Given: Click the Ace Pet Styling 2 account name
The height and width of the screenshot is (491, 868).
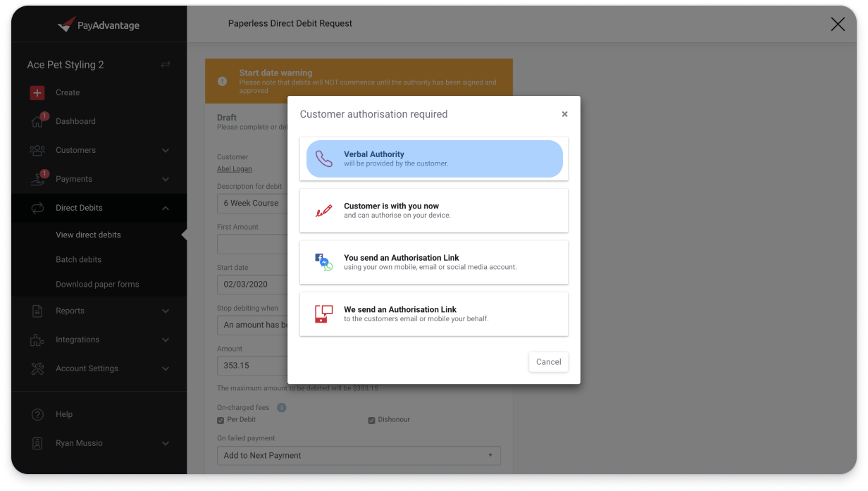Looking at the screenshot, I should 66,65.
